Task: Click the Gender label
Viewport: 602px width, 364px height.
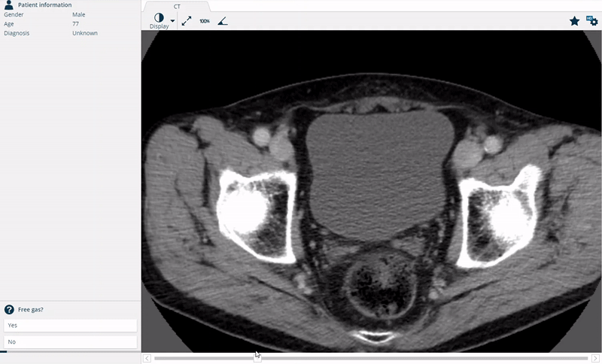Action: point(14,14)
